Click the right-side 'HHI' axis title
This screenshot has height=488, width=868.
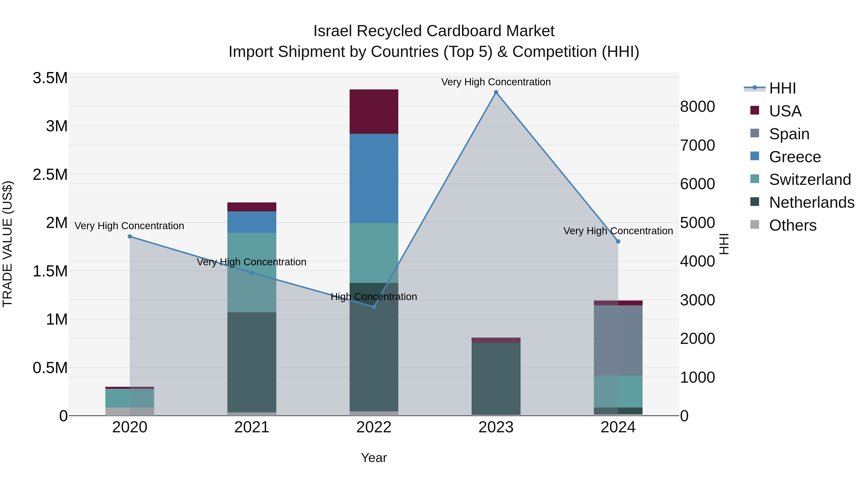(x=724, y=244)
